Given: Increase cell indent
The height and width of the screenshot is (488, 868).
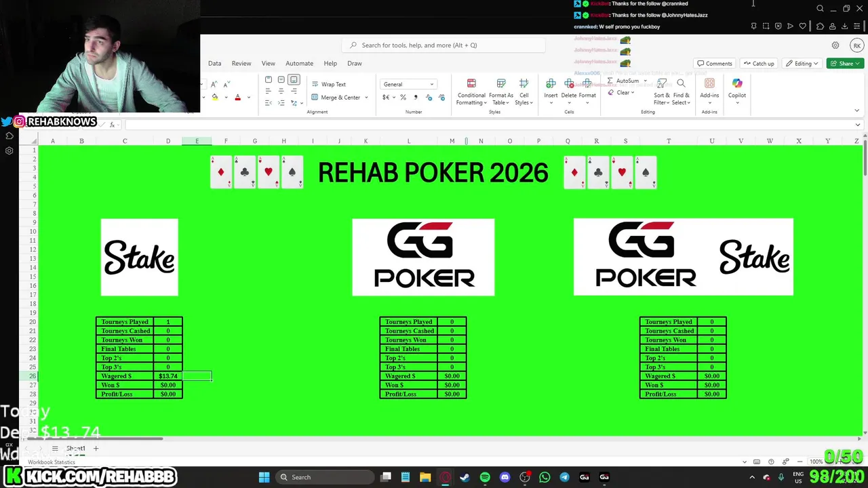Looking at the screenshot, I should click(x=281, y=103).
